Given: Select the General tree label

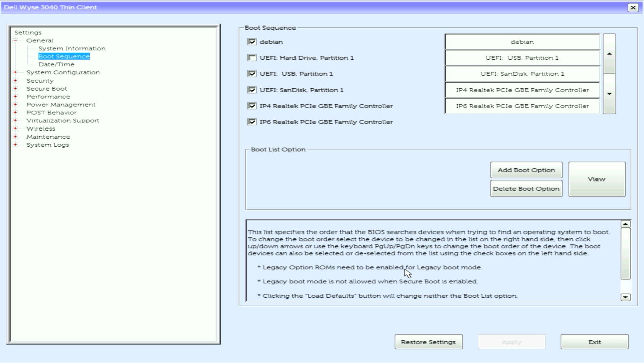Looking at the screenshot, I should (40, 40).
